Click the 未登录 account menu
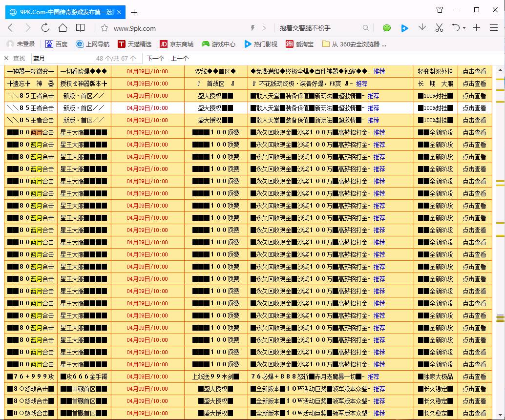This screenshot has height=420, width=505. coord(21,44)
